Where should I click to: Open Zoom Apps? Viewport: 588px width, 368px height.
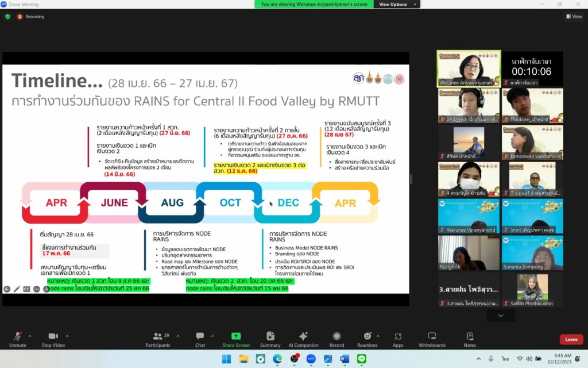398,338
